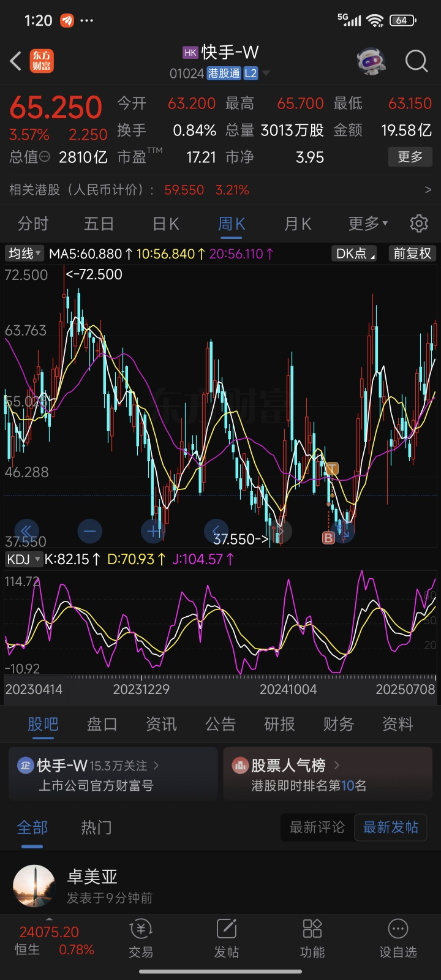The image size is (441, 980).
Task: Expand 相关港股 row chevron
Action: point(428,190)
